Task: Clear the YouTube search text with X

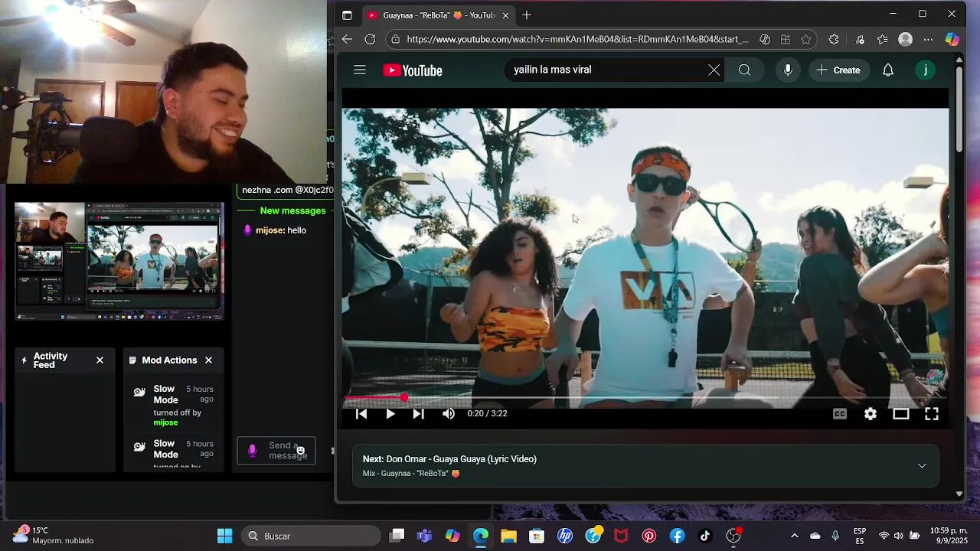Action: (714, 70)
